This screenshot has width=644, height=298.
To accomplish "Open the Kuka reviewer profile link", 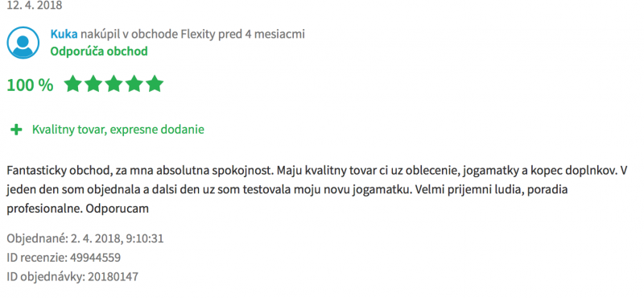I will click(x=64, y=34).
